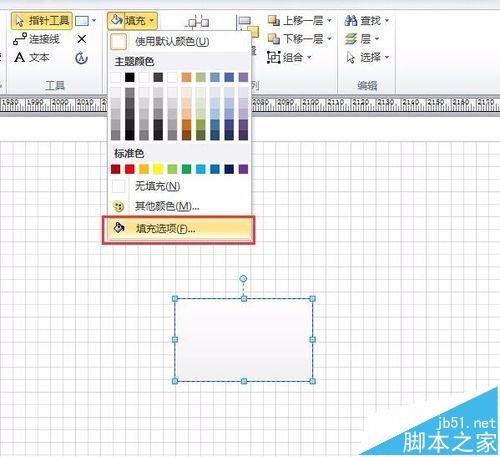This screenshot has height=457, width=500.
Task: Pick the dark red standard color
Action: click(x=116, y=169)
